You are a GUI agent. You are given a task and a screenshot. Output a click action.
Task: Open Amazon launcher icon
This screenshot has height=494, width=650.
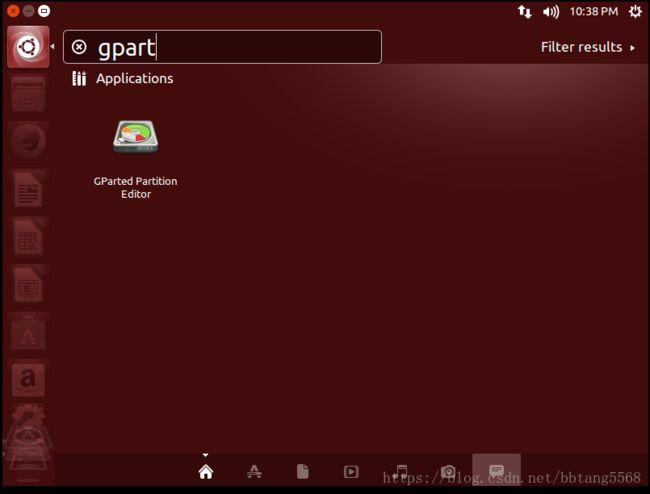click(28, 379)
